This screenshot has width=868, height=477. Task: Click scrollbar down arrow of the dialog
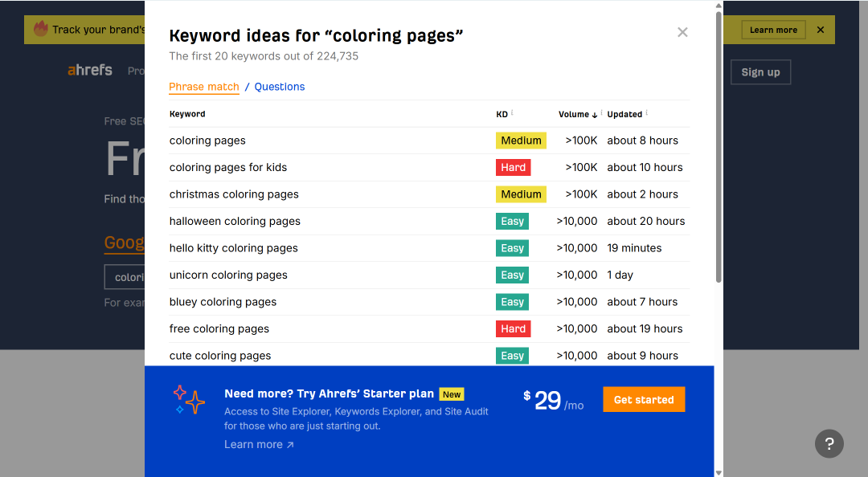719,472
